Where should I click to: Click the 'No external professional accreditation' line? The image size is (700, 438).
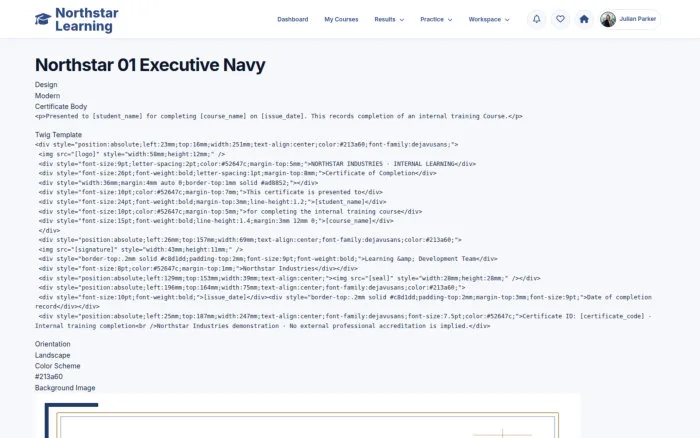pyautogui.click(x=262, y=326)
